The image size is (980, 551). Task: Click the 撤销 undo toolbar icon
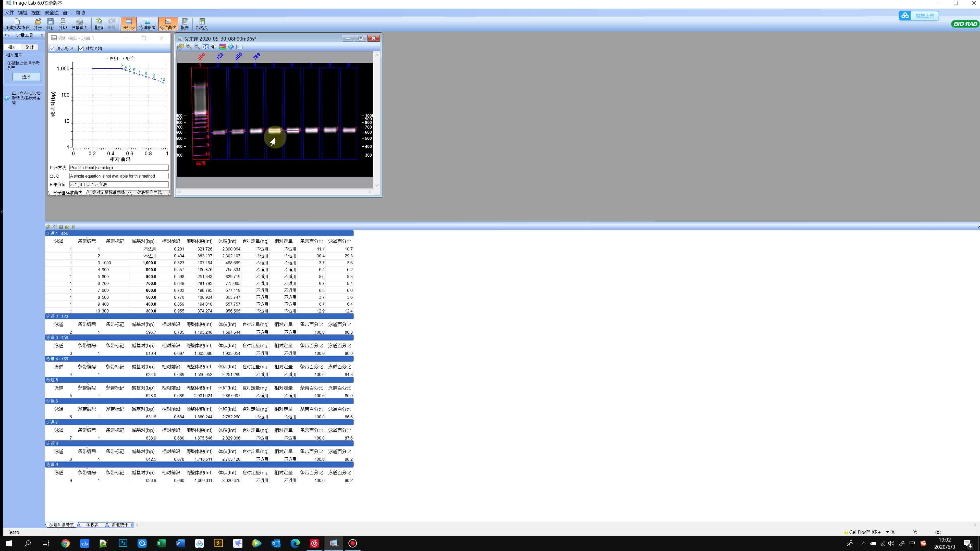(x=99, y=23)
